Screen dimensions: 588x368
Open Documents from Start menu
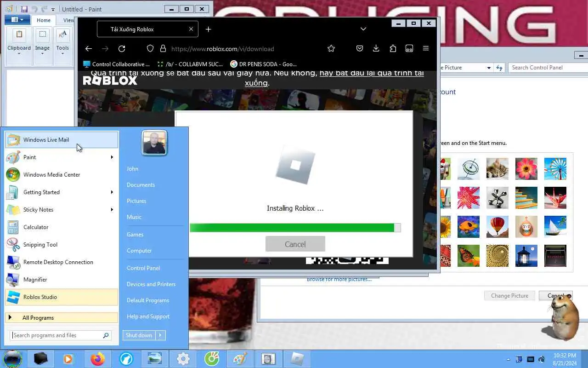pyautogui.click(x=141, y=185)
